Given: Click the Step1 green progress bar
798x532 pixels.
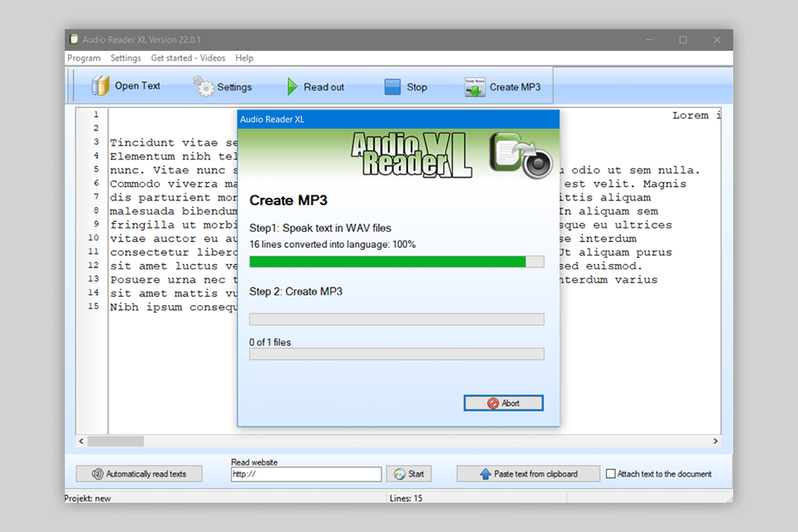Looking at the screenshot, I should point(397,262).
